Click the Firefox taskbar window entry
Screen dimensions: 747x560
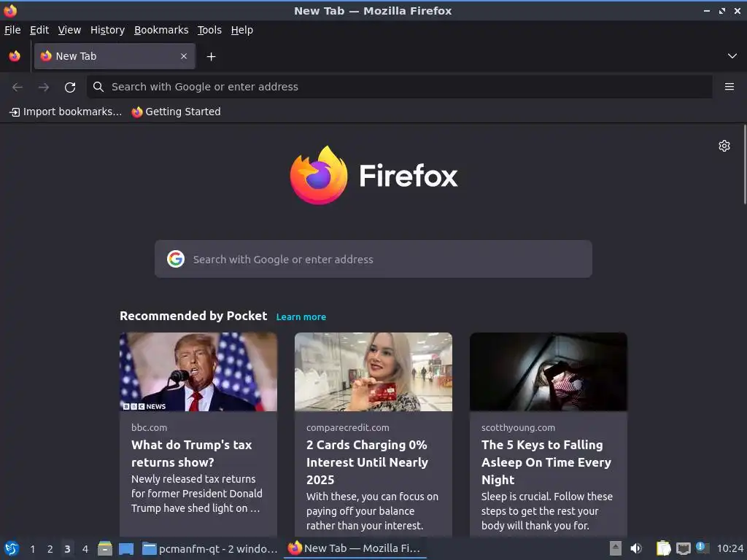[x=355, y=548]
